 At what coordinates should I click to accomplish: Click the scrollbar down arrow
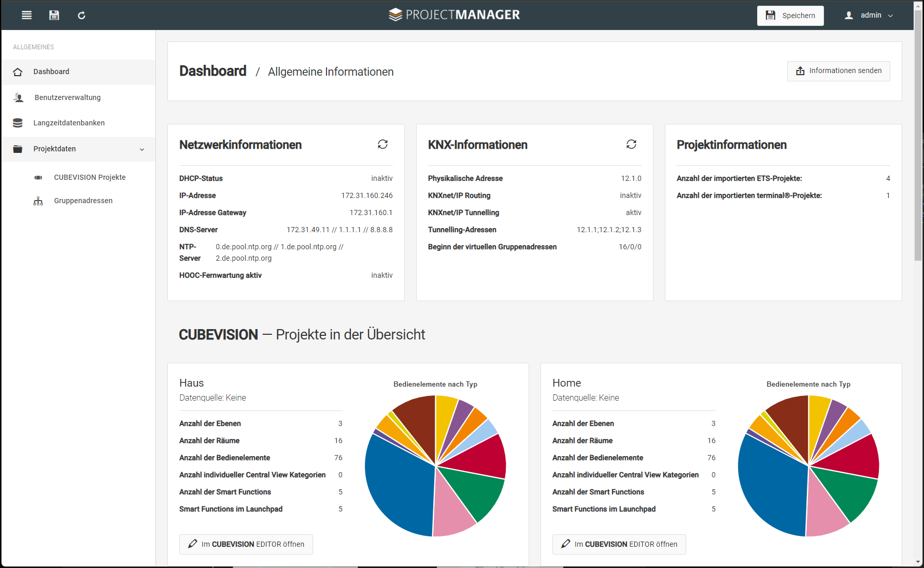pos(918,562)
